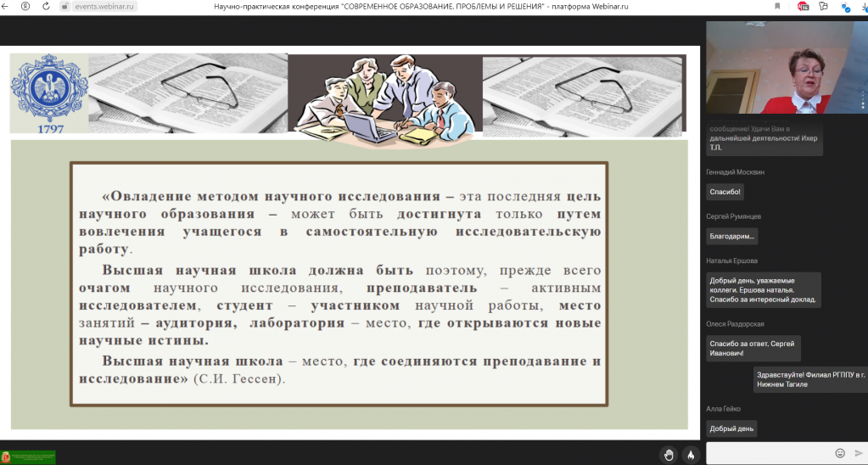Screen dimensions: 868x465
Task: Click the flame reaction icon
Action: tap(691, 455)
